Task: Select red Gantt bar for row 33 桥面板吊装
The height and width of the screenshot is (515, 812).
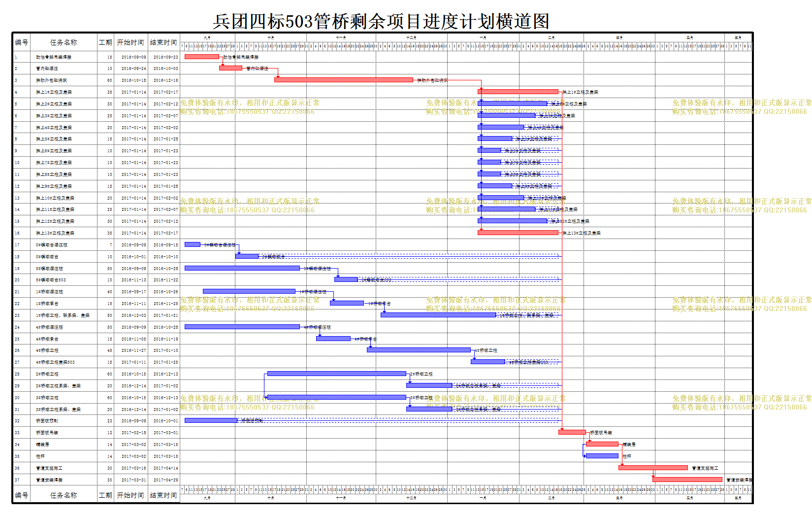Action: (x=572, y=432)
